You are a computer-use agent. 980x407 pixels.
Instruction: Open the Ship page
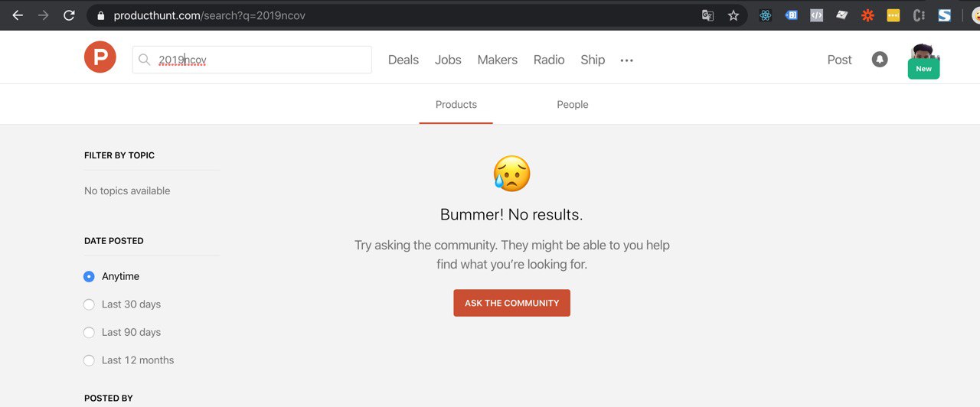[x=593, y=60]
